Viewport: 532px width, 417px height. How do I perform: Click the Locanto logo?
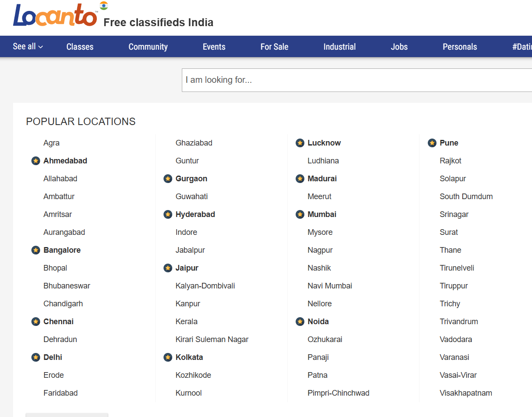55,16
